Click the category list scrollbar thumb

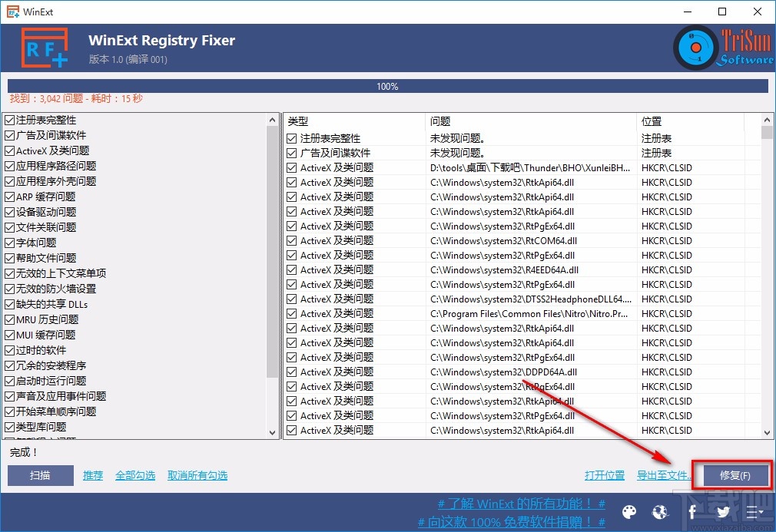click(x=272, y=252)
